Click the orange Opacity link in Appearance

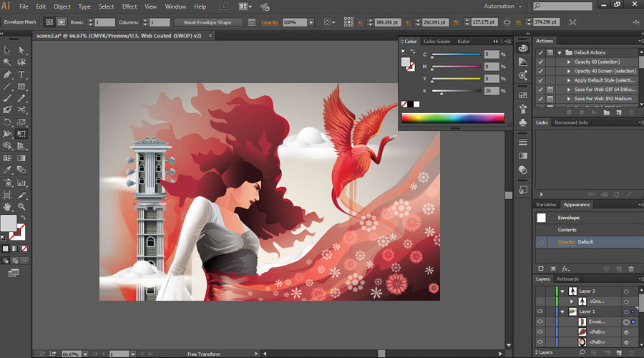point(566,242)
